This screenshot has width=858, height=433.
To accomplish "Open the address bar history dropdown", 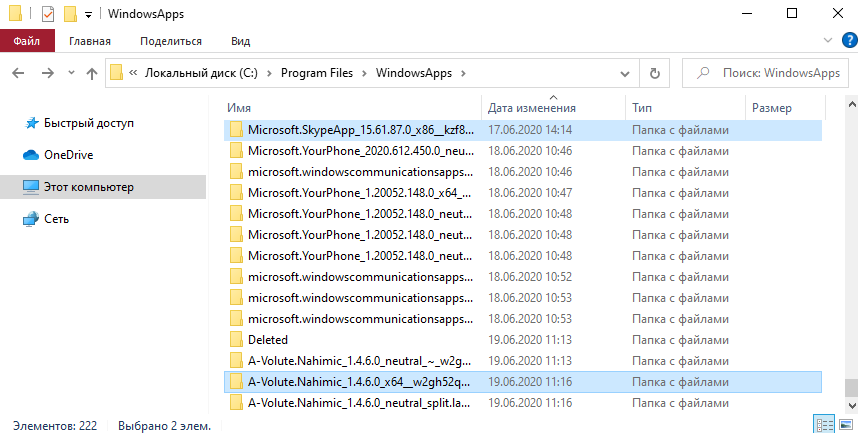I will pos(625,73).
